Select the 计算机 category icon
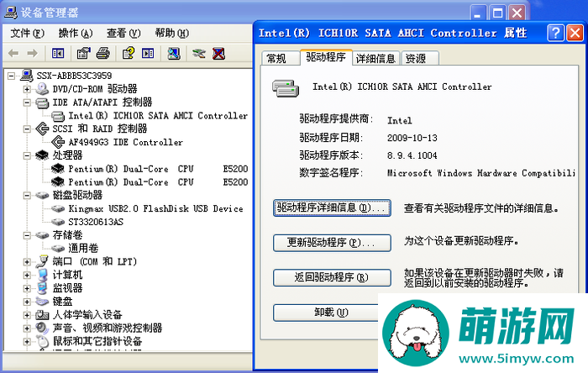The image size is (588, 373). click(x=42, y=275)
